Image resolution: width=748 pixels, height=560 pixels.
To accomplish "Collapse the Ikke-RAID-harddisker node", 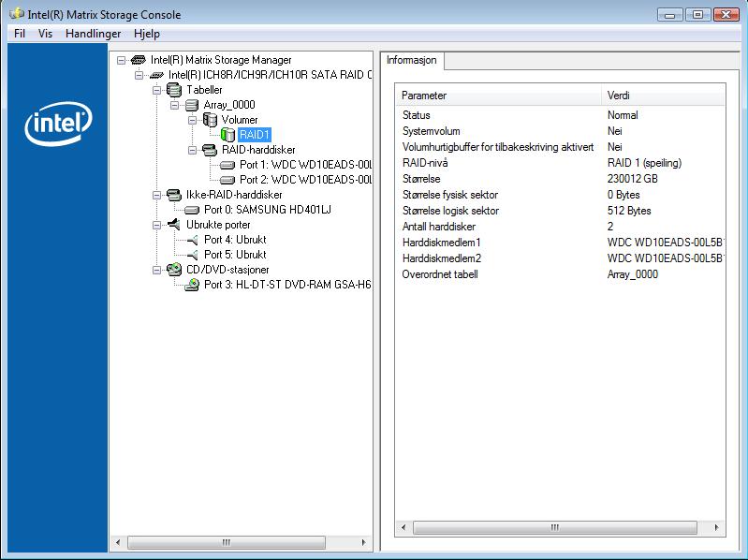I will click(x=156, y=195).
